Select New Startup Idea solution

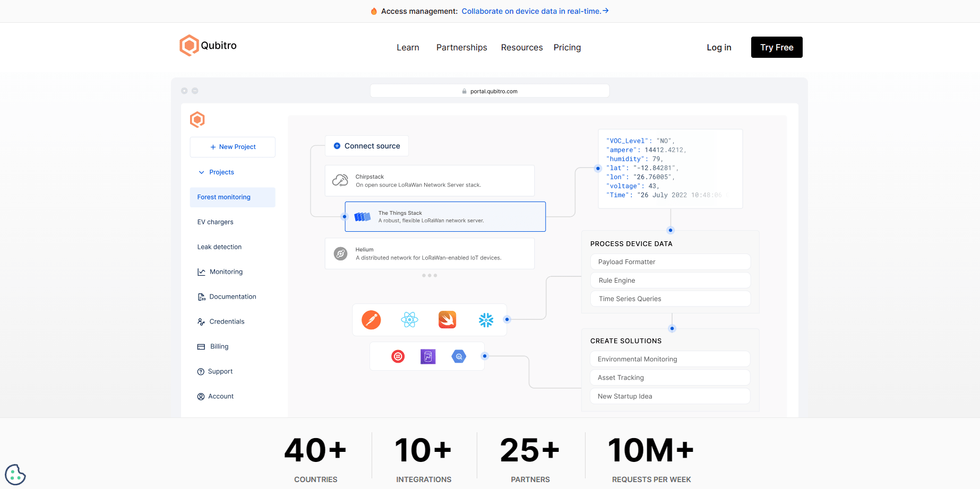(670, 396)
